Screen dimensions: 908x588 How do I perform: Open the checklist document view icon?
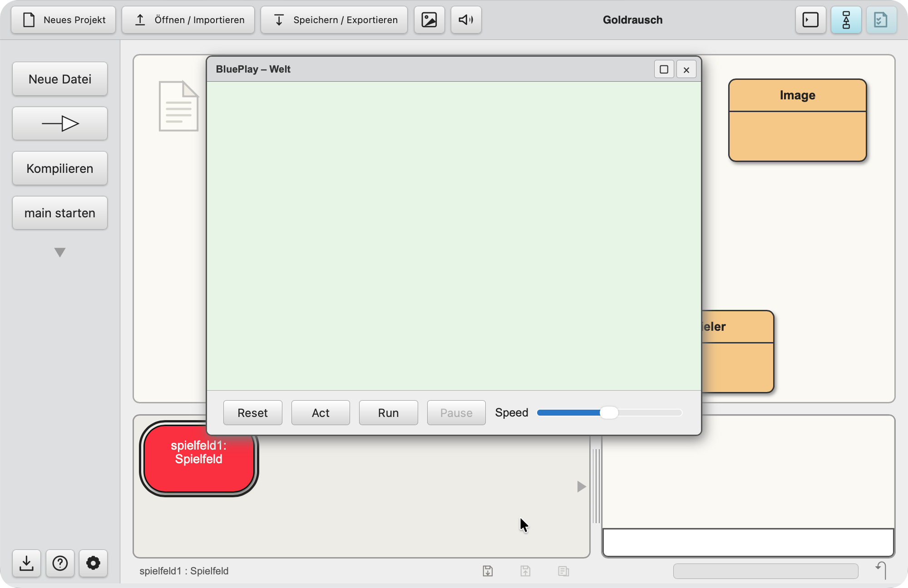[881, 20]
